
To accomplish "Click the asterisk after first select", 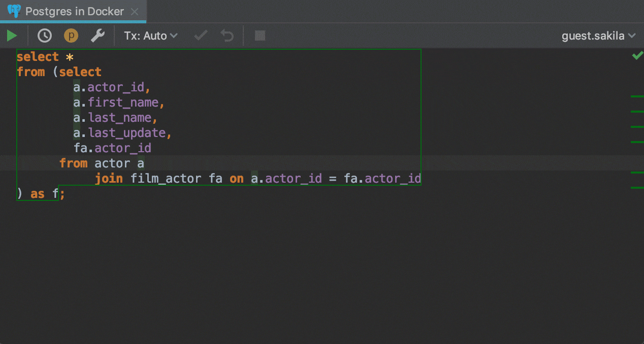I will point(70,57).
